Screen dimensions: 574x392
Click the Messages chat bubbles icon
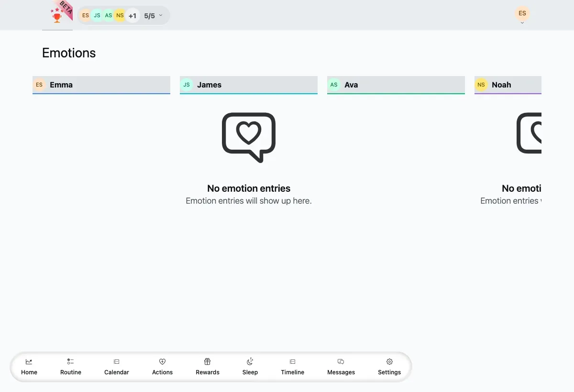(341, 362)
